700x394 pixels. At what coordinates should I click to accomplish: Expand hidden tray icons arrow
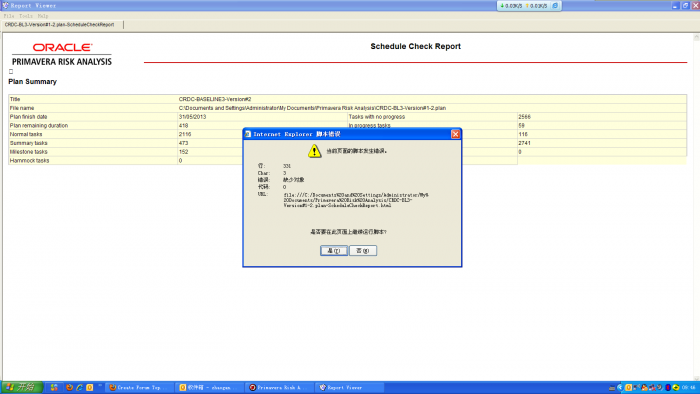620,387
